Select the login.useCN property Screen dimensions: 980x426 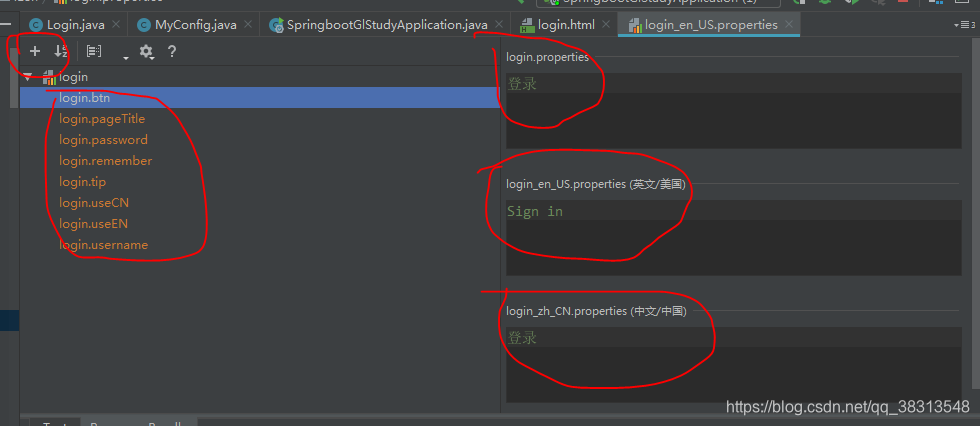point(94,203)
